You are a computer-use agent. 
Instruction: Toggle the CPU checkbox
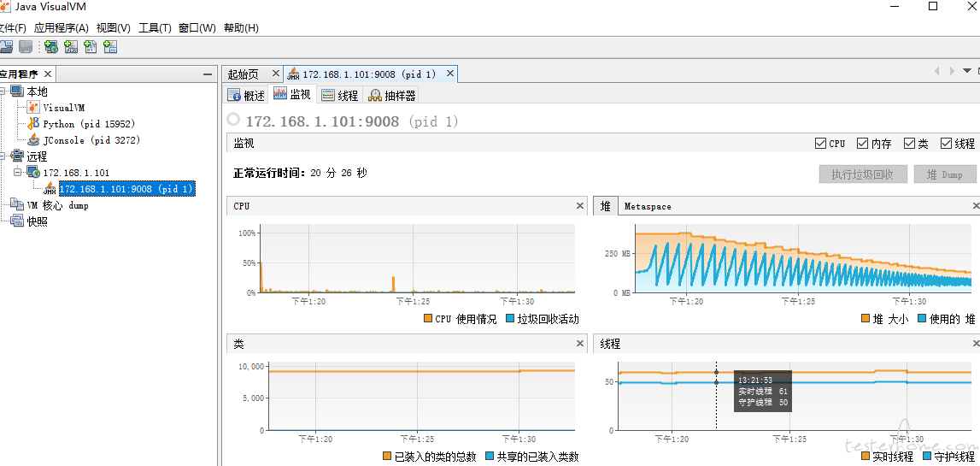click(x=820, y=144)
